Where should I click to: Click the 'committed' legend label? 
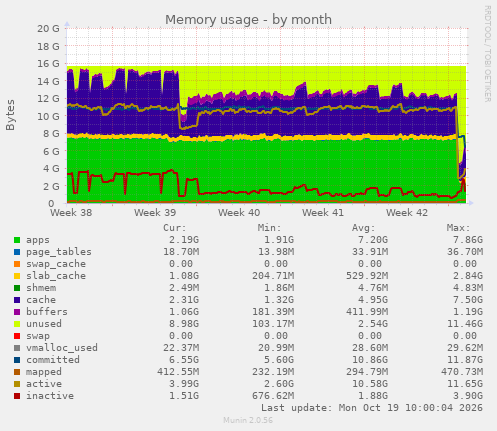tap(53, 360)
